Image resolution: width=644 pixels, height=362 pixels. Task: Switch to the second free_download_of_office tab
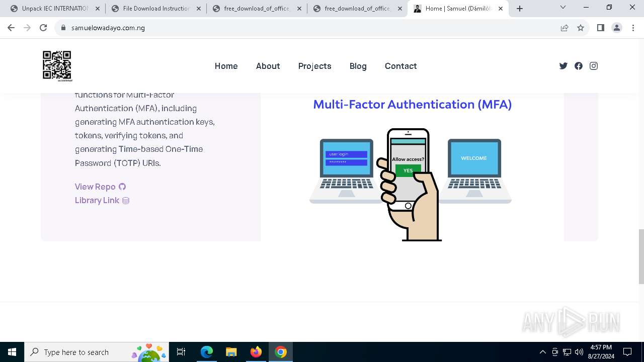(358, 9)
